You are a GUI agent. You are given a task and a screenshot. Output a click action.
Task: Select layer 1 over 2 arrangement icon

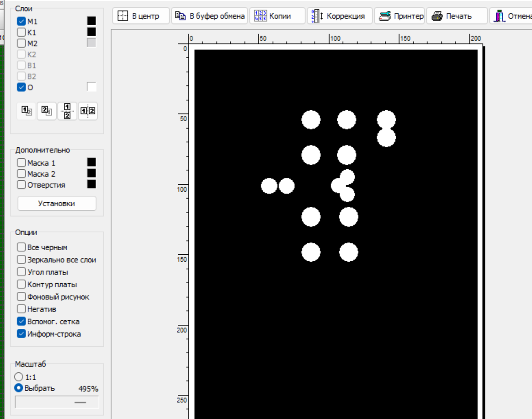[27, 111]
